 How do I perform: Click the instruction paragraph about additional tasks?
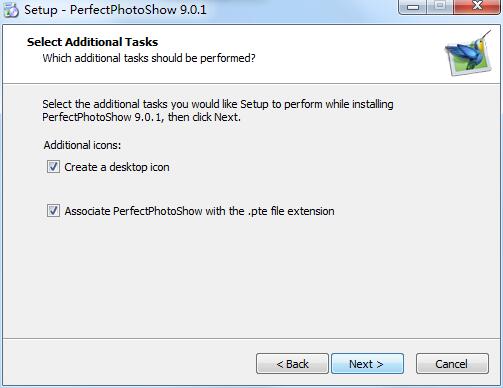coord(218,111)
